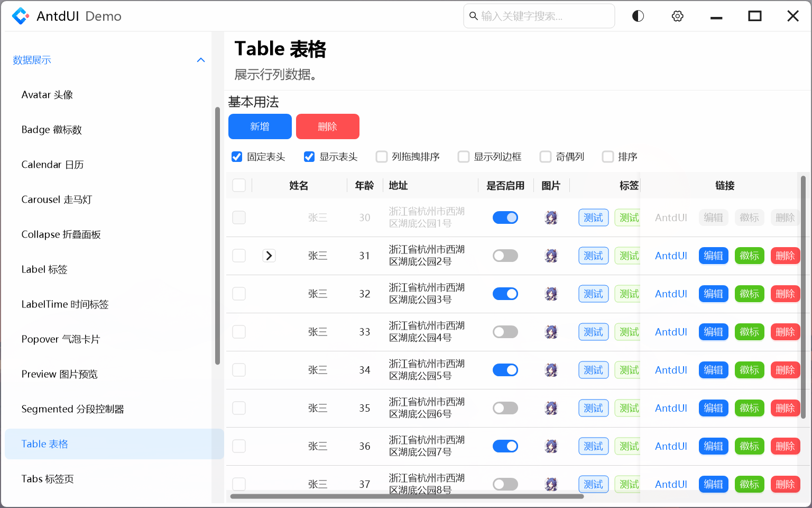This screenshot has height=508, width=812.
Task: Click blue 测试 tag in row 35
Action: tap(593, 408)
